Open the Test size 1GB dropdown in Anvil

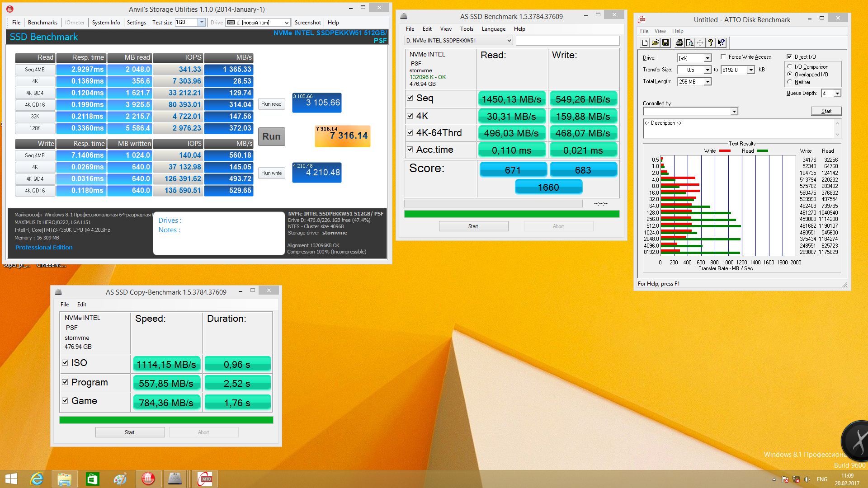202,22
